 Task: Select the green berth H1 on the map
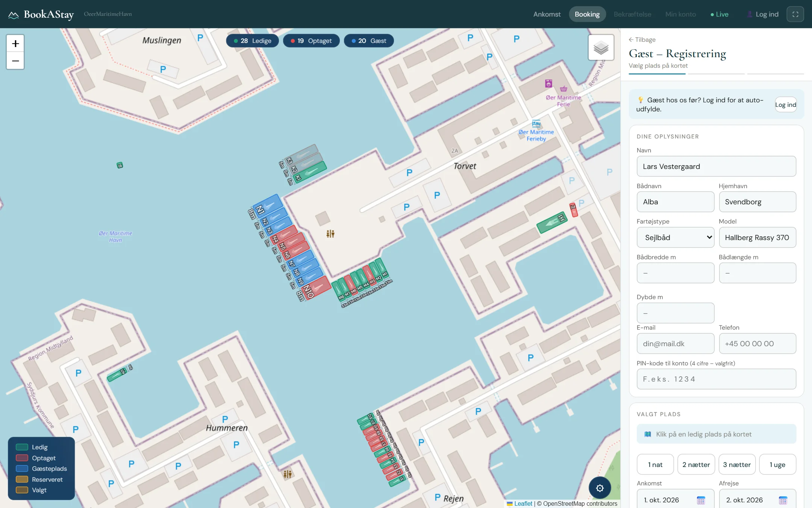(x=551, y=223)
